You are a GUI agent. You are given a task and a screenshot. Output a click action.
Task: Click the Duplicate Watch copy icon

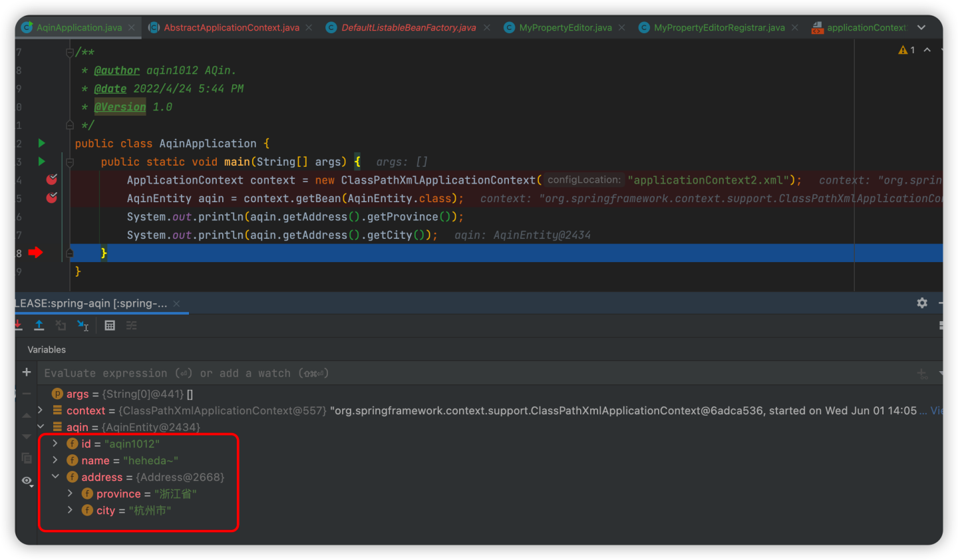point(27,458)
